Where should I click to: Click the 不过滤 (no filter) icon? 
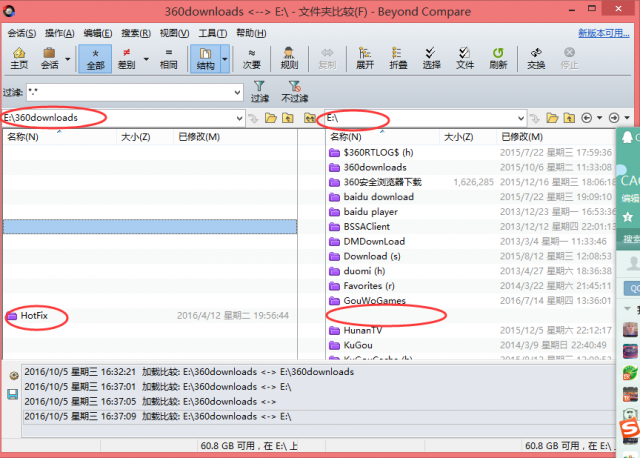coord(294,91)
